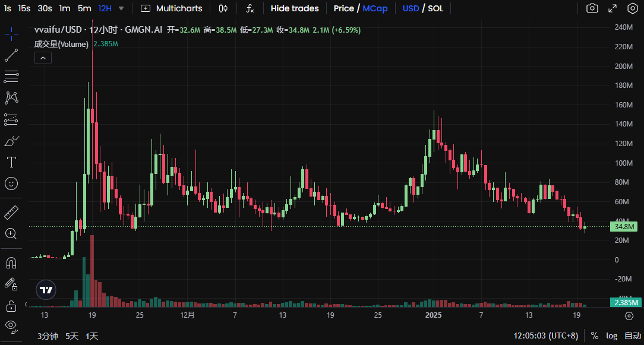Open the candlestick chart type selector
Viewport: 644px width, 345px height.
click(223, 8)
